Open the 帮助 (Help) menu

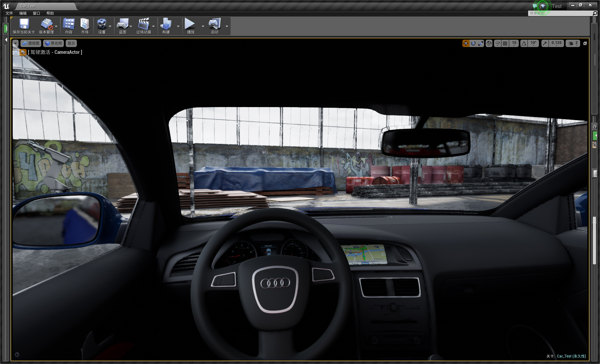tap(50, 13)
